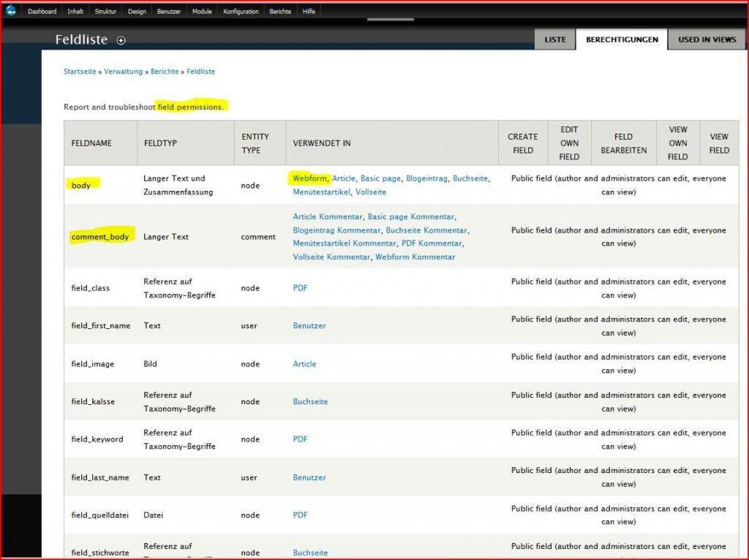Viewport: 749px width, 560px height.
Task: Open the Blogeintrag link in body row
Action: click(x=426, y=178)
